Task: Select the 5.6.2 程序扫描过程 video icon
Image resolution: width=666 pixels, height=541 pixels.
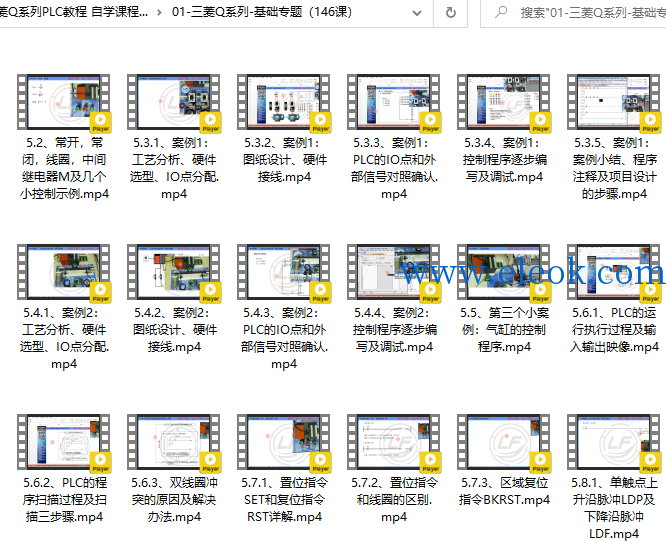Action: point(64,442)
